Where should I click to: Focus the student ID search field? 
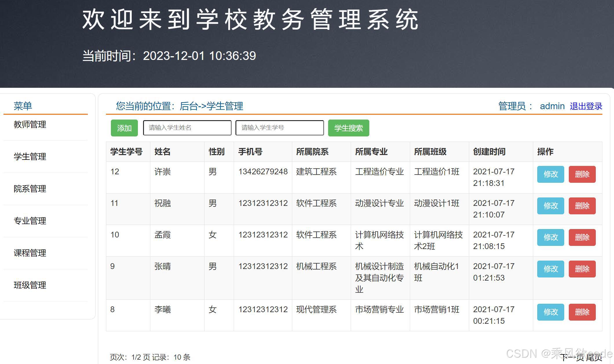279,128
